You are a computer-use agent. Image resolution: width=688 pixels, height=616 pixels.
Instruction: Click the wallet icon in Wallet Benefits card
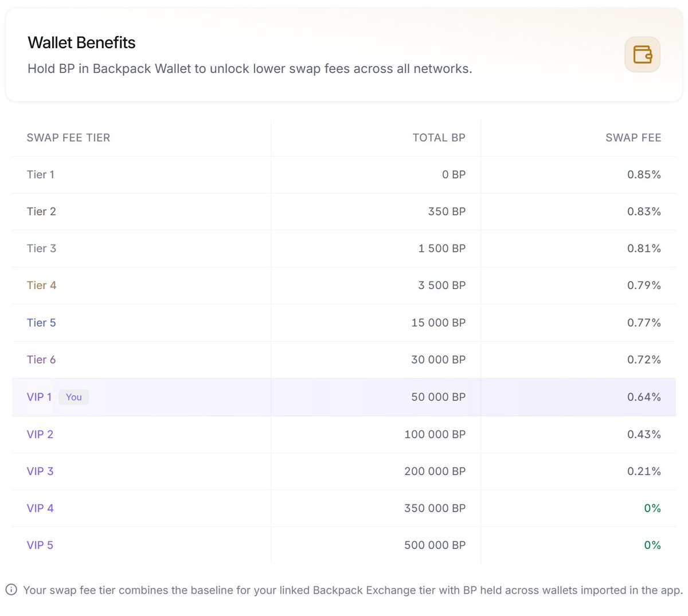pos(642,54)
